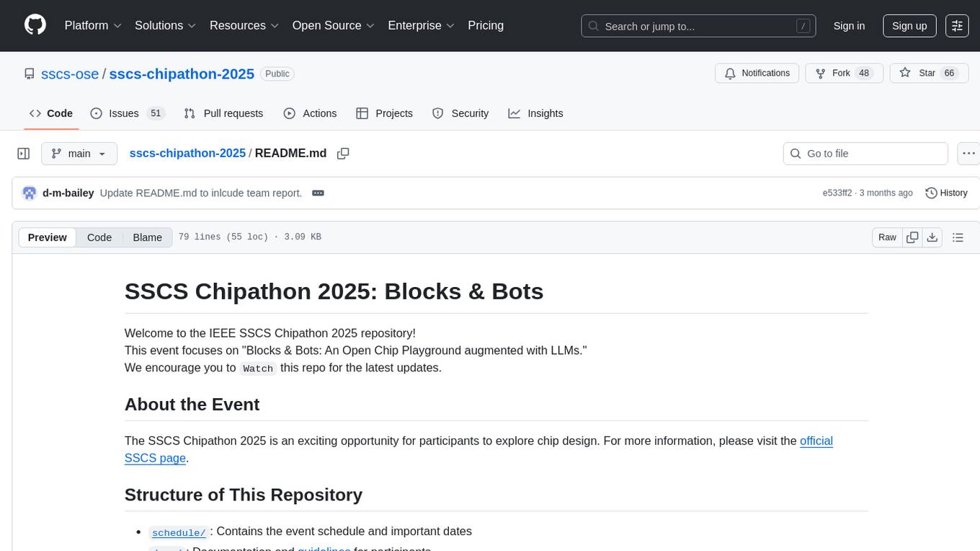Switch to the Security tab
This screenshot has width=980, height=551.
[x=460, y=113]
